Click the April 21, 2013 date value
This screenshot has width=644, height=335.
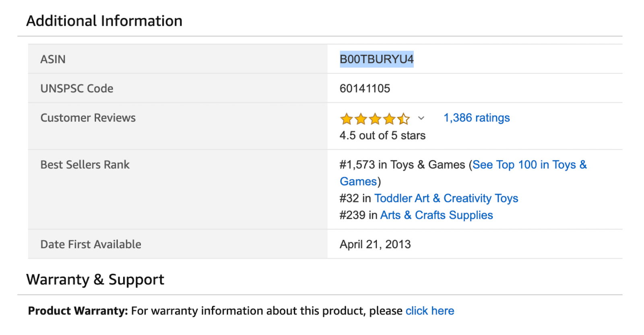(x=375, y=245)
